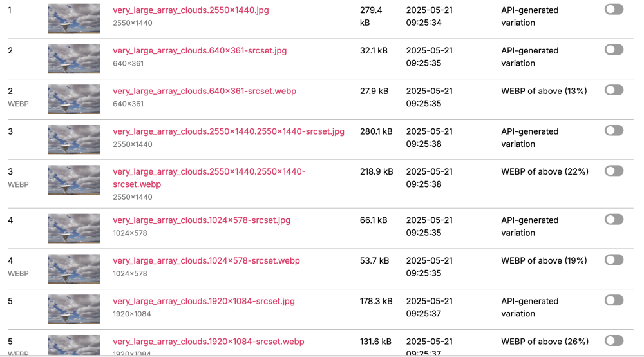Open 2550×1440.2550×1440-srcset.jpg file link
Screen dimensions: 644x357
229,131
